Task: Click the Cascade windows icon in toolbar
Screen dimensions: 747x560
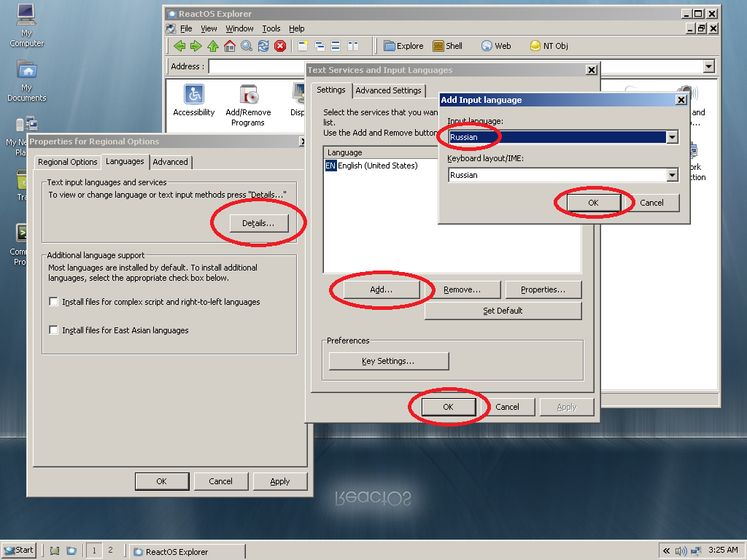Action: [320, 46]
